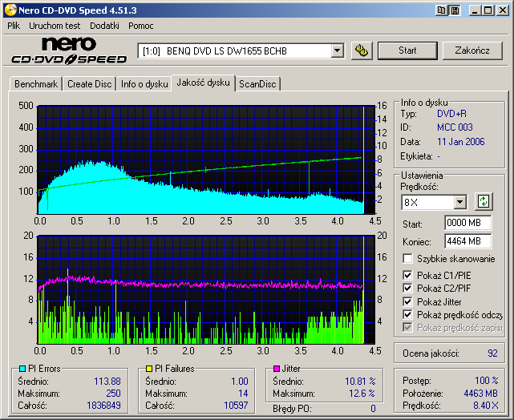Uncheck Pokaż C1/PIE checkbox
The height and width of the screenshot is (420, 514).
[x=407, y=275]
